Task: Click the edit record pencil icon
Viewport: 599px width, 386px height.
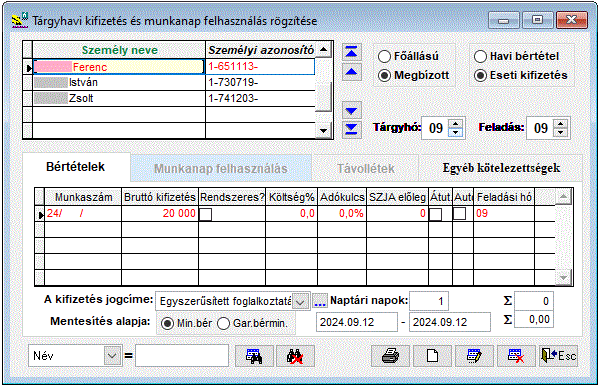Action: [x=474, y=356]
